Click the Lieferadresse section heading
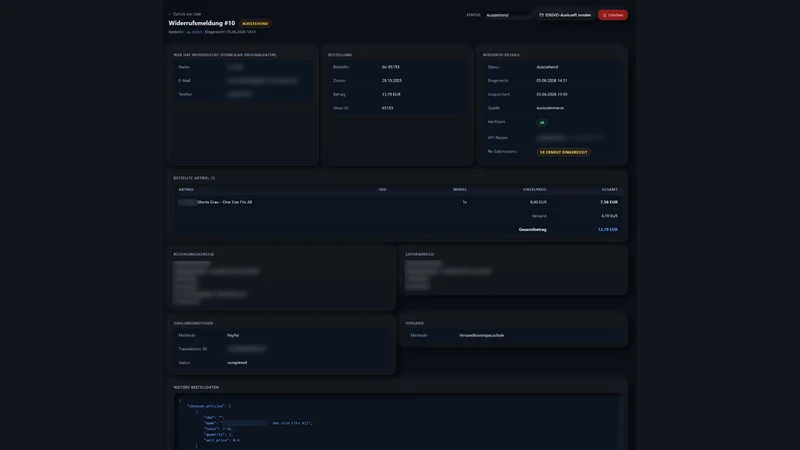This screenshot has height=450, width=800. [x=420, y=254]
